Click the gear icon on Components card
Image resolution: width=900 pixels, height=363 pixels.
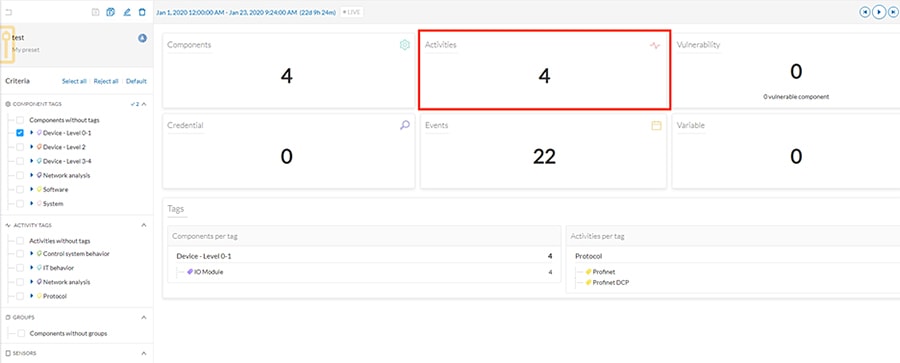tap(405, 45)
